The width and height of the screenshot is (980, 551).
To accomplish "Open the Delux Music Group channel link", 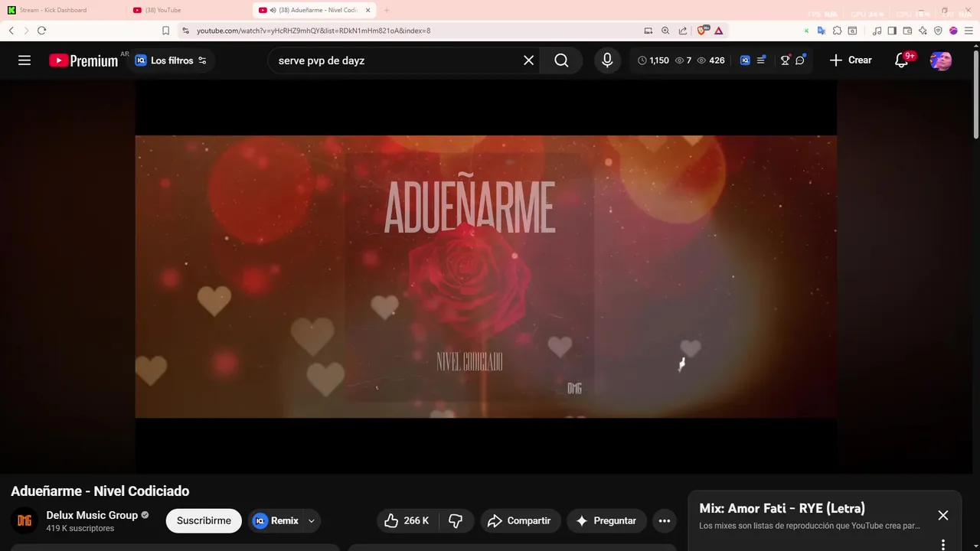I will (x=92, y=515).
